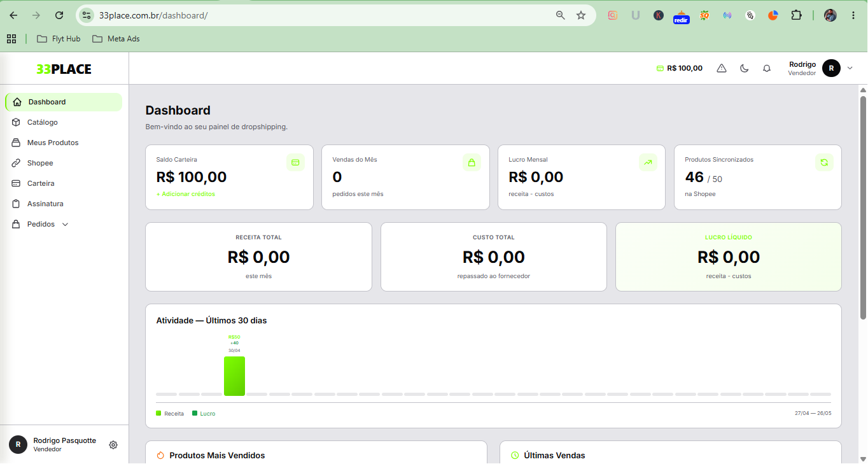Image resolution: width=868 pixels, height=464 pixels.
Task: Click the Últimas Vendas clock icon
Action: (x=515, y=456)
